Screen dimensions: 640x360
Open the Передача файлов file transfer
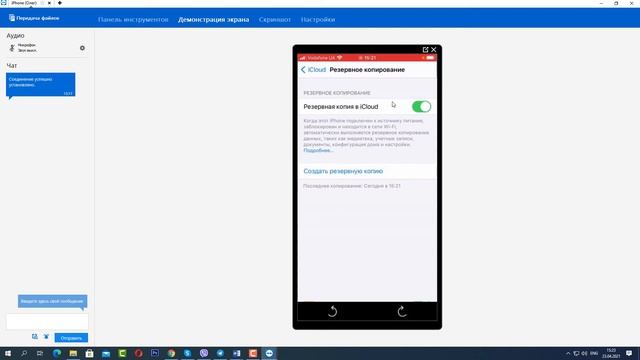[x=34, y=18]
